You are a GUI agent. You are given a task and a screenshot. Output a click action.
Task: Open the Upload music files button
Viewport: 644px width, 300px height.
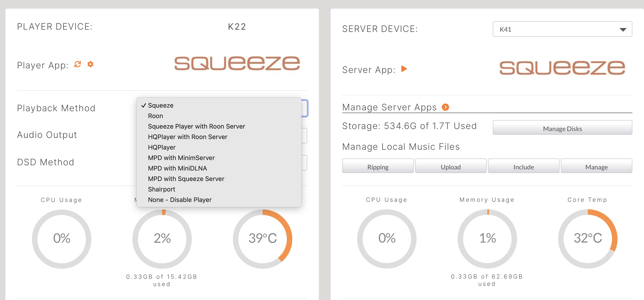point(451,167)
